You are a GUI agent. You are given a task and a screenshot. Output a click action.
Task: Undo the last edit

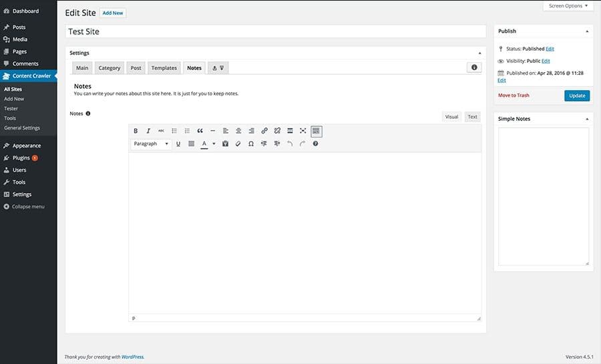coord(290,144)
